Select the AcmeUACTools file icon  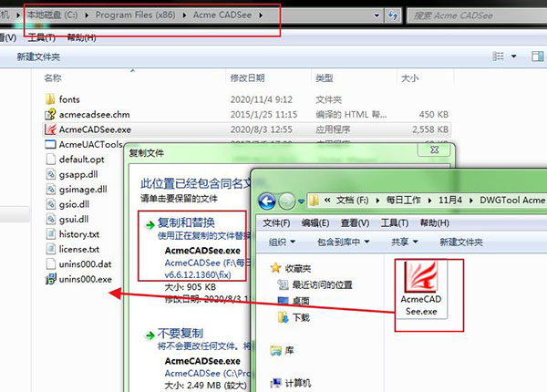tap(50, 144)
